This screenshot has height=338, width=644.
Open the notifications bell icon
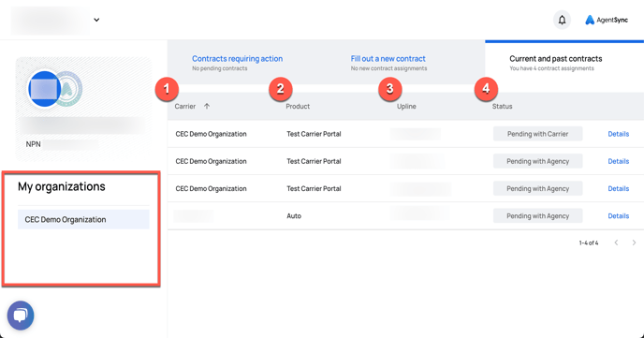click(x=562, y=20)
